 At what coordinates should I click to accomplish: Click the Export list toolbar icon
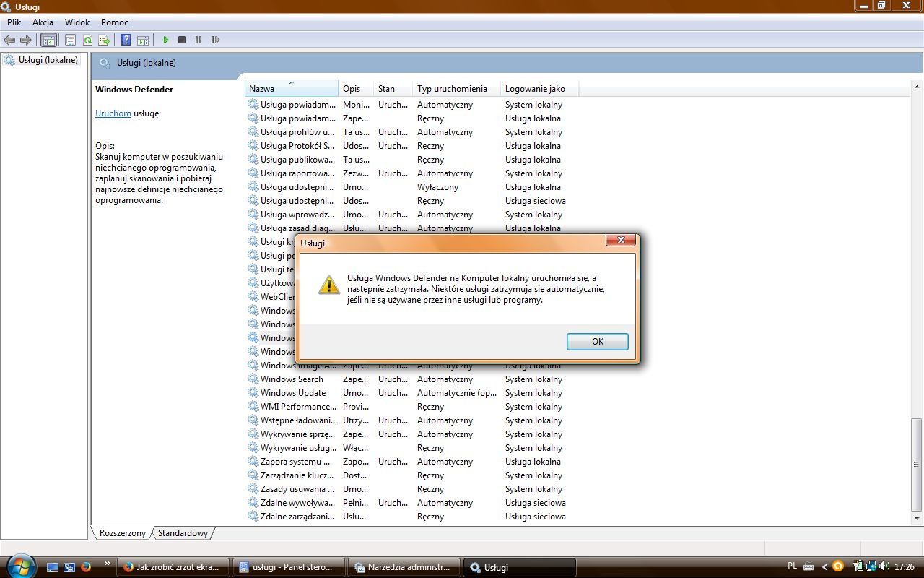(104, 40)
